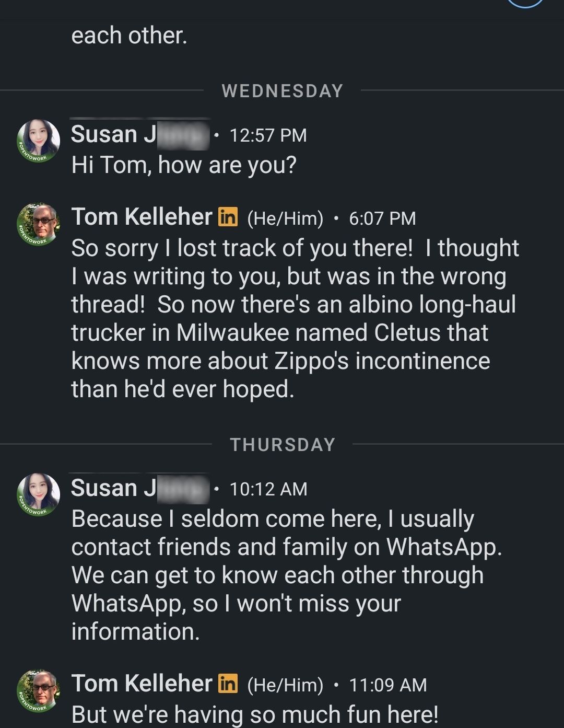This screenshot has width=564, height=728.
Task: Tap Tom Kelleher's avatar at 6:07 PM
Action: coord(38,224)
